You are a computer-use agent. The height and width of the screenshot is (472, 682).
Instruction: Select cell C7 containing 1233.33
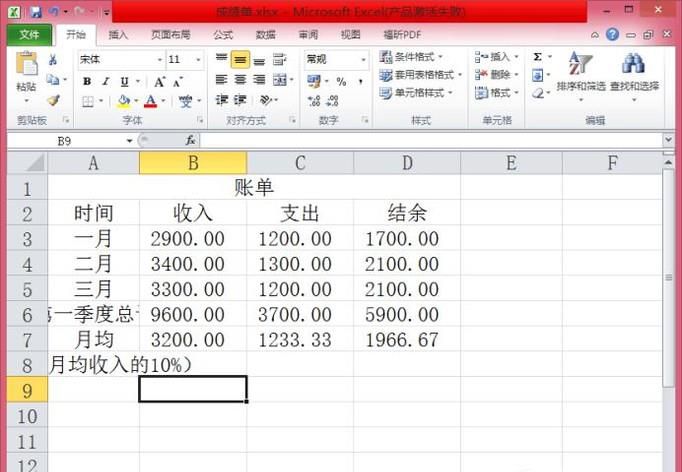click(x=299, y=339)
